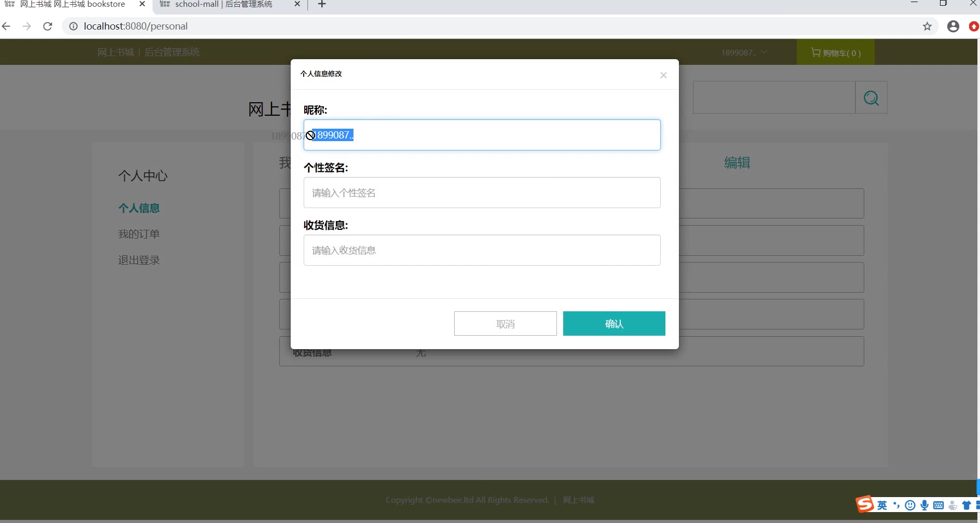View site information icon in address bar

tap(74, 26)
